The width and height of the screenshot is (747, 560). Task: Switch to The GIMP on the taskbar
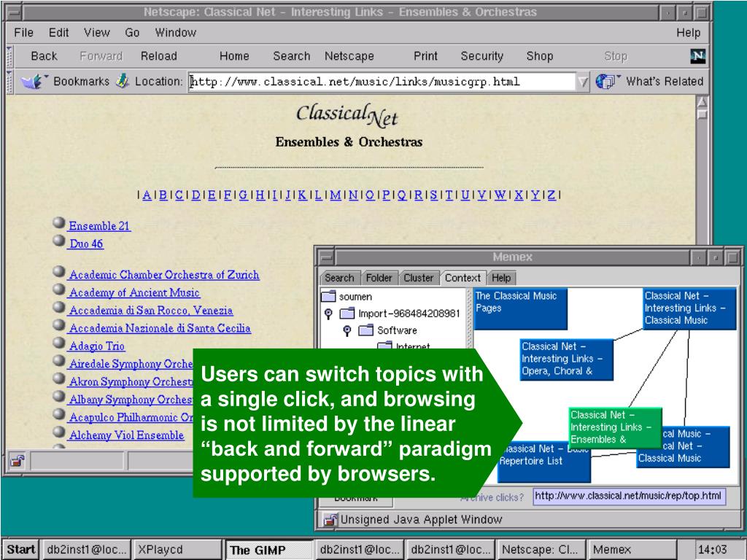[x=269, y=550]
